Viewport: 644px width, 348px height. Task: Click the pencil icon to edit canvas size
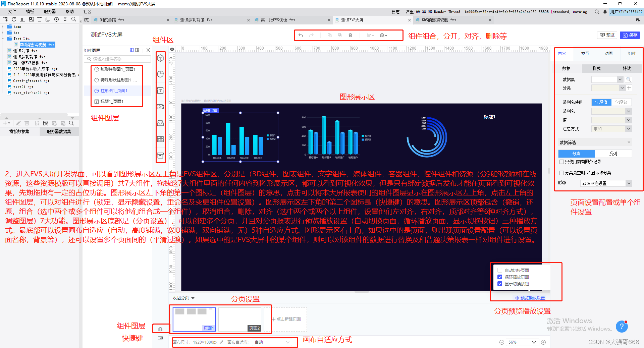[221, 342]
